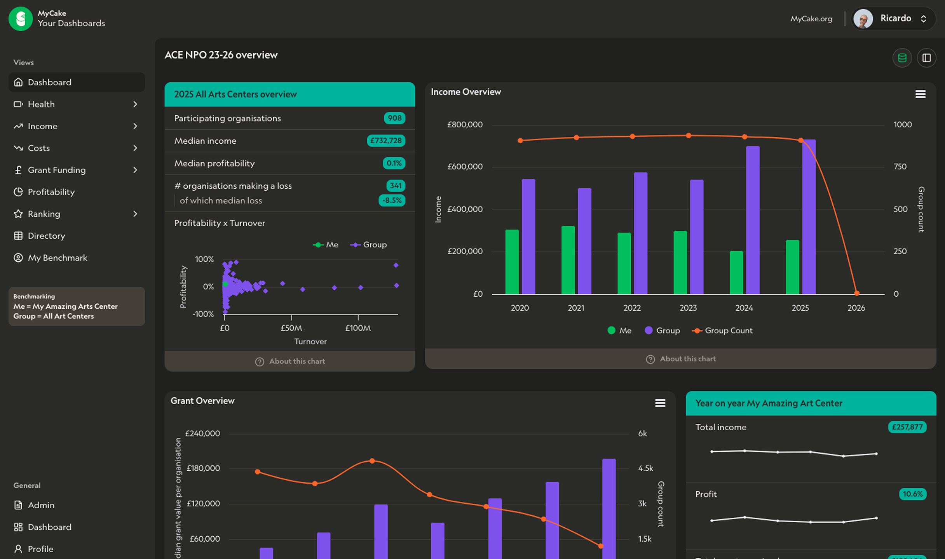The height and width of the screenshot is (560, 945).
Task: Click the Profitability pie chart icon
Action: pyautogui.click(x=18, y=192)
